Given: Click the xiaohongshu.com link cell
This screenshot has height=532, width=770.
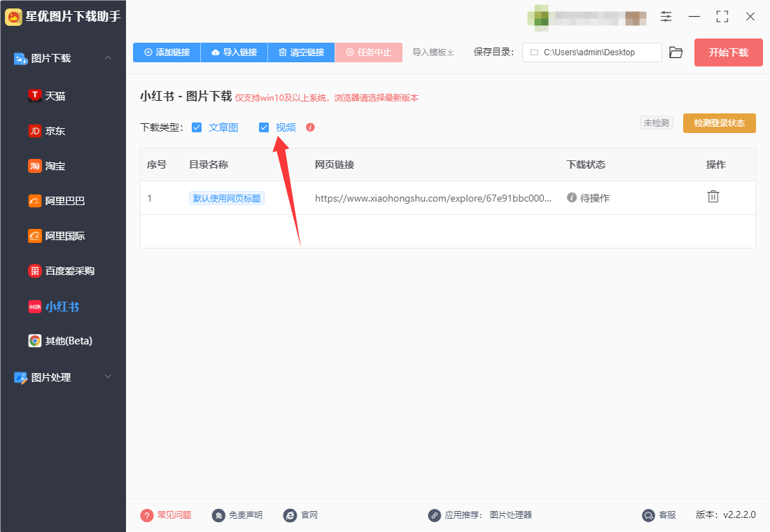Looking at the screenshot, I should click(x=433, y=199).
